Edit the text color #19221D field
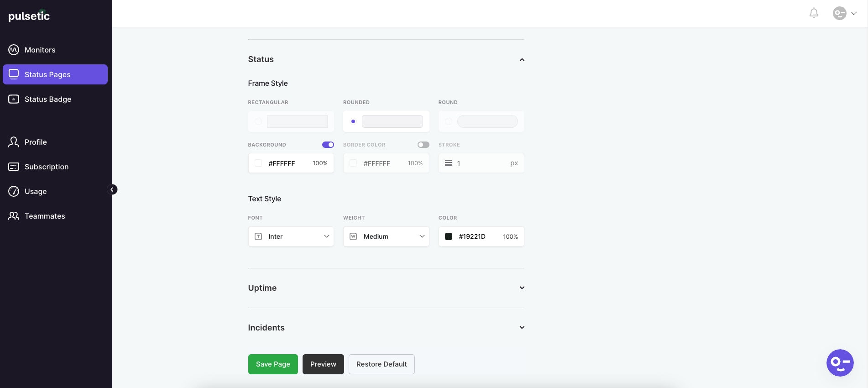 [x=472, y=236]
